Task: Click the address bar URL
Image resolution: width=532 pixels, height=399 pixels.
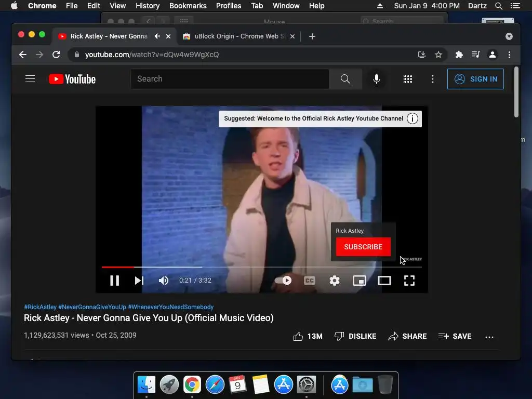Action: [x=152, y=55]
